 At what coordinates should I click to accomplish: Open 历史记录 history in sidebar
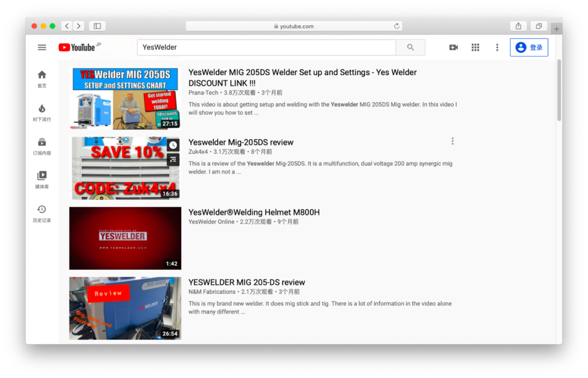coord(42,214)
